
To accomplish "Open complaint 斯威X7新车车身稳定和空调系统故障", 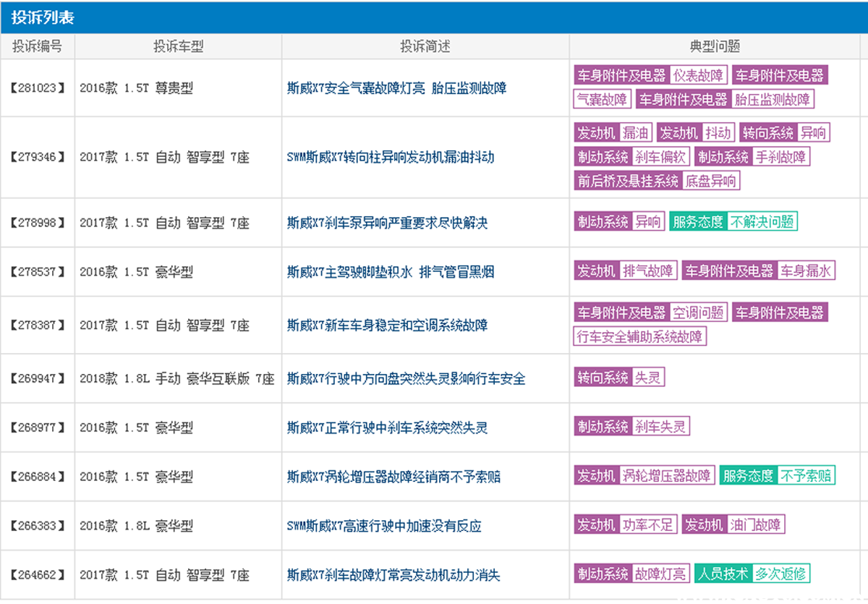I will coord(387,326).
